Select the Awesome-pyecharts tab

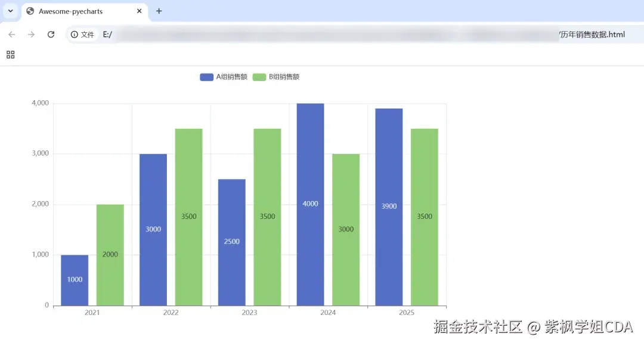[85, 11]
